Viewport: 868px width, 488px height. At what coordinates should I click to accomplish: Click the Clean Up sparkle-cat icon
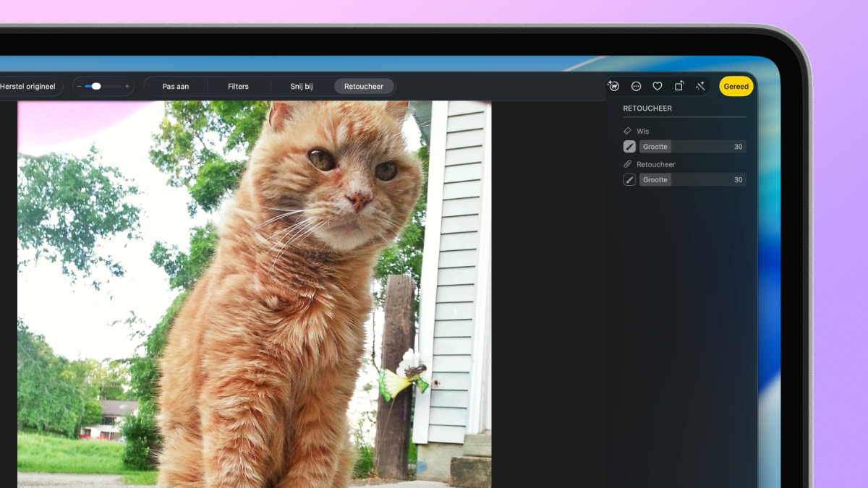click(614, 86)
